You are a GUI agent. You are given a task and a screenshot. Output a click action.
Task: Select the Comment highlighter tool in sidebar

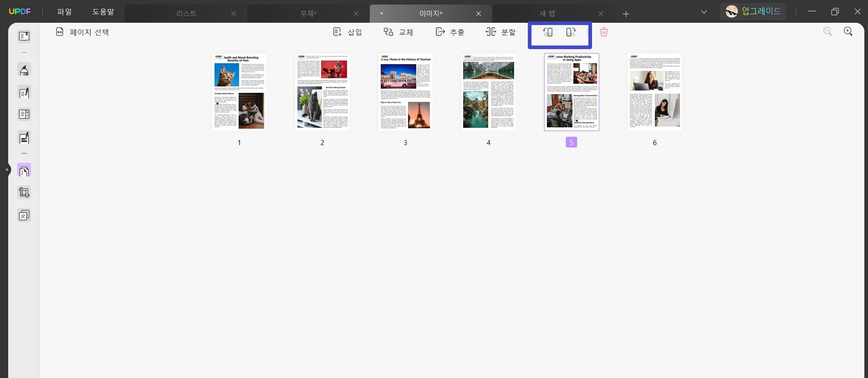tap(24, 70)
